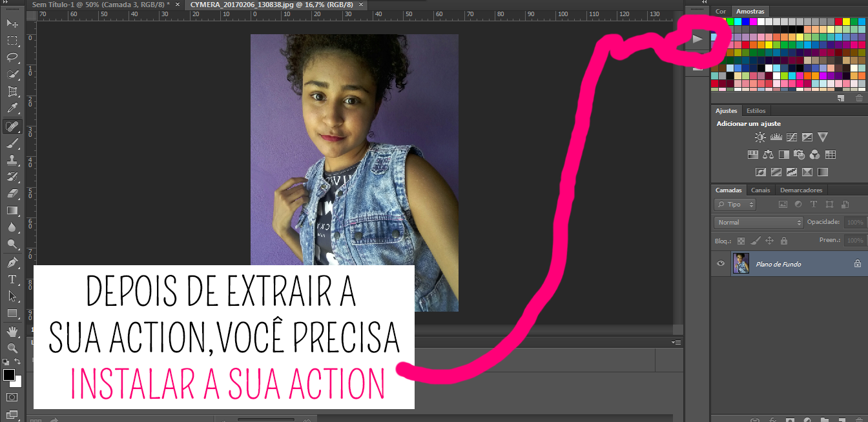Toggle lock position
Image resolution: width=868 pixels, height=422 pixels.
point(769,241)
